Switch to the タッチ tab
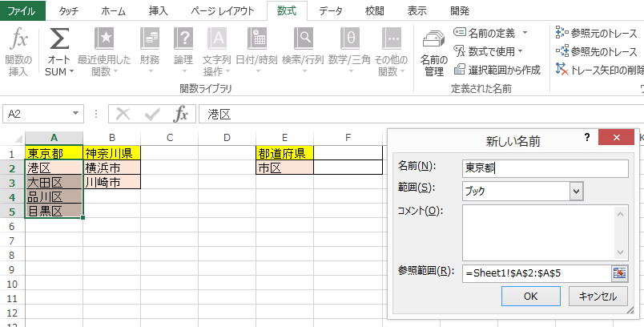The width and height of the screenshot is (644, 327). click(x=69, y=10)
